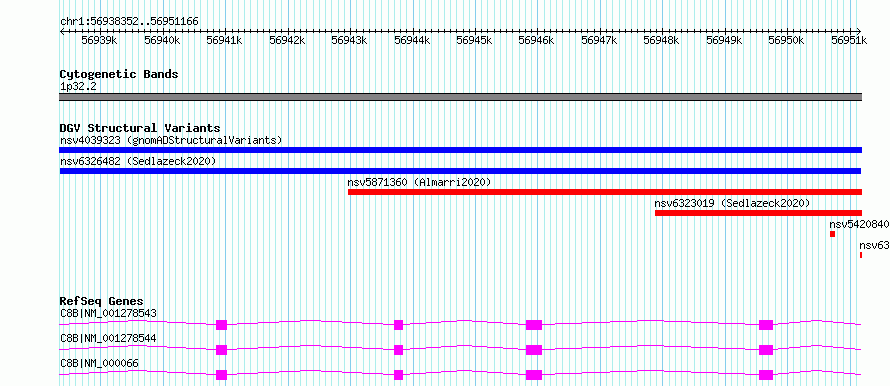Click ruler tick label 56946k
This screenshot has height=386, width=890.
(x=537, y=40)
